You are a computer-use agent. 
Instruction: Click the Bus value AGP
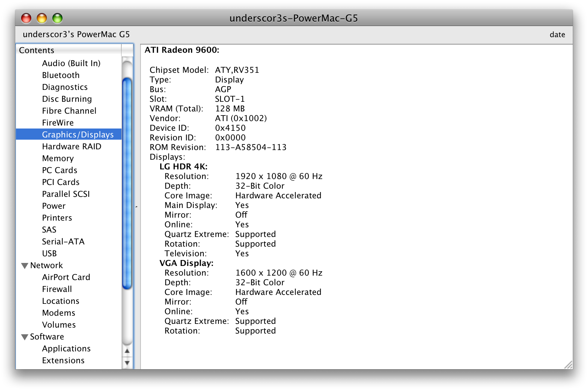pos(223,89)
